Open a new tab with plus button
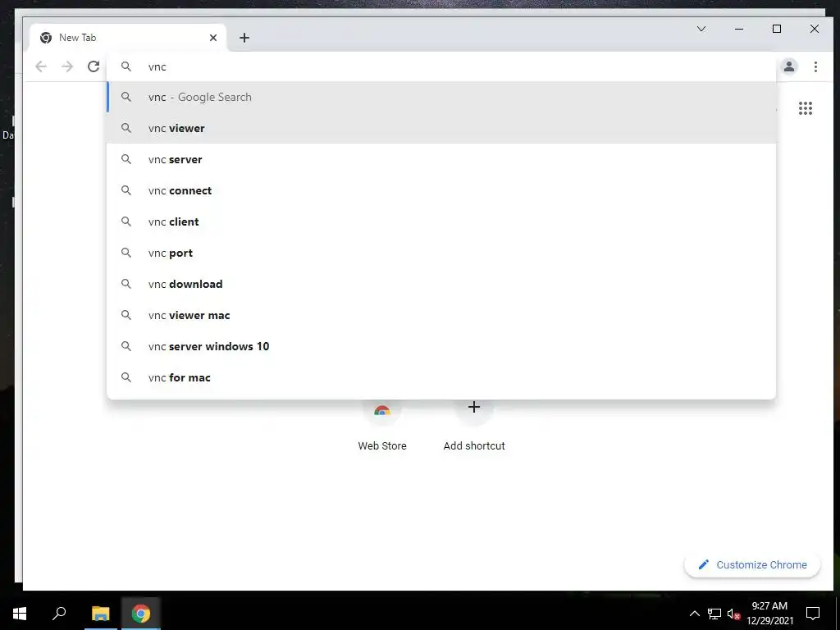The image size is (840, 630). tap(244, 38)
